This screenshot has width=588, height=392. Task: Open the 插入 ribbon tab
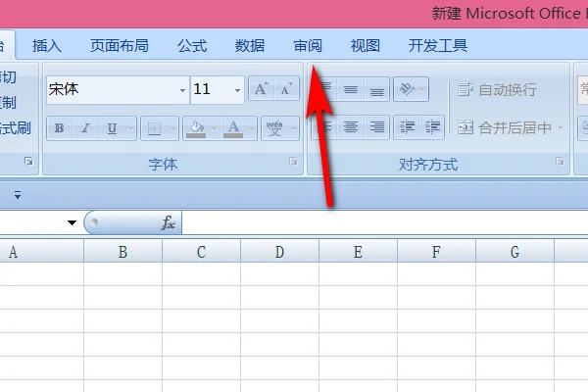tap(47, 46)
